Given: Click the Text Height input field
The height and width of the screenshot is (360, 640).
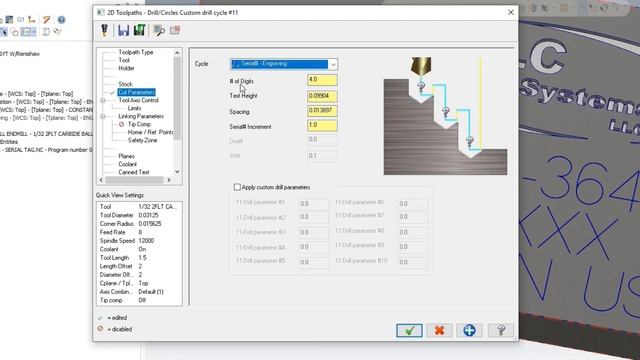Looking at the screenshot, I should [322, 96].
